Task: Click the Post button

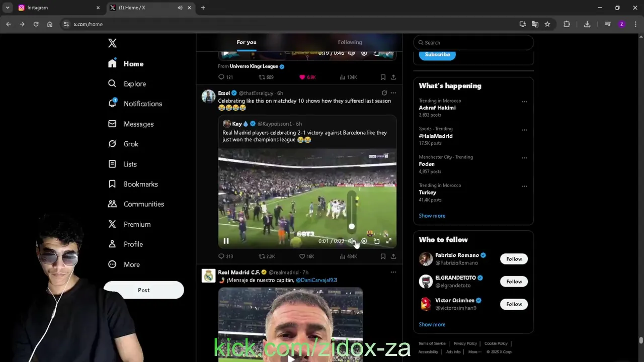Action: (x=143, y=290)
